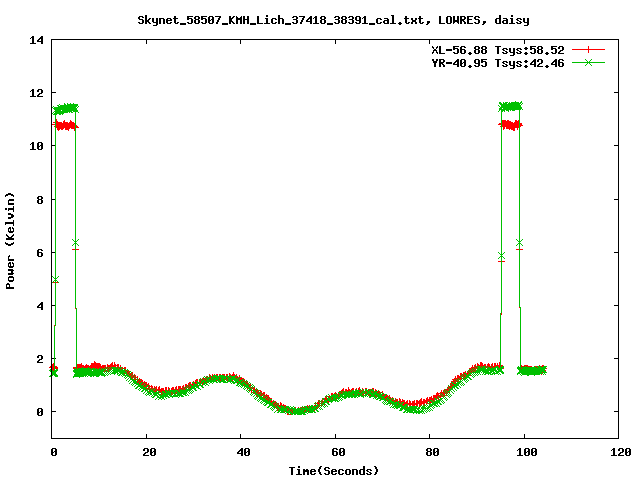Click y-axis tick label 8

pyautogui.click(x=40, y=200)
